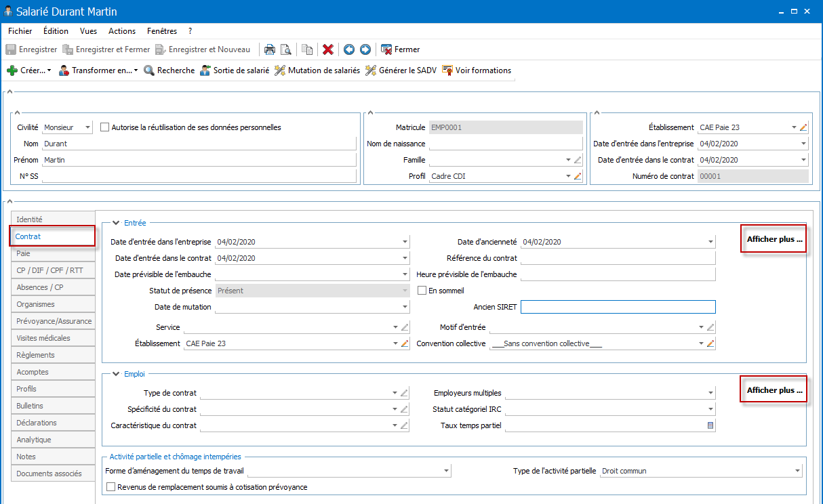Collapse the Entrée section chevron
Viewport: 823px width, 504px height.
click(x=116, y=222)
